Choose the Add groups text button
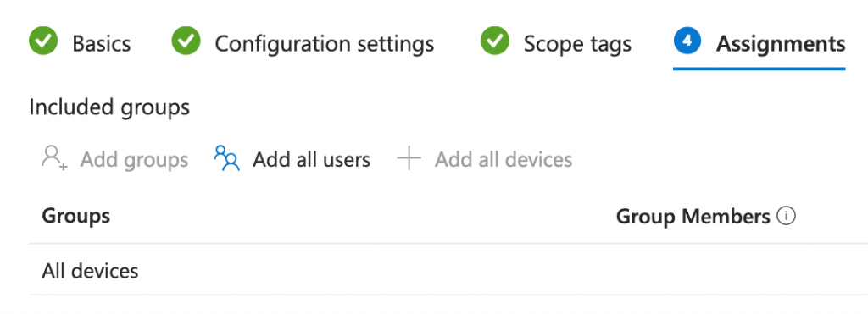Screen dimensions: 868x314 click(x=134, y=160)
